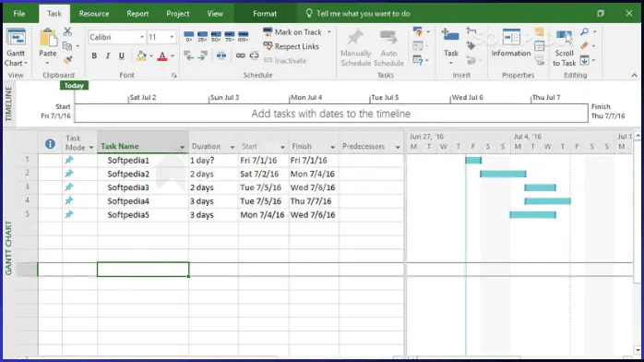
Task: Toggle Italic formatting
Action: click(108, 56)
